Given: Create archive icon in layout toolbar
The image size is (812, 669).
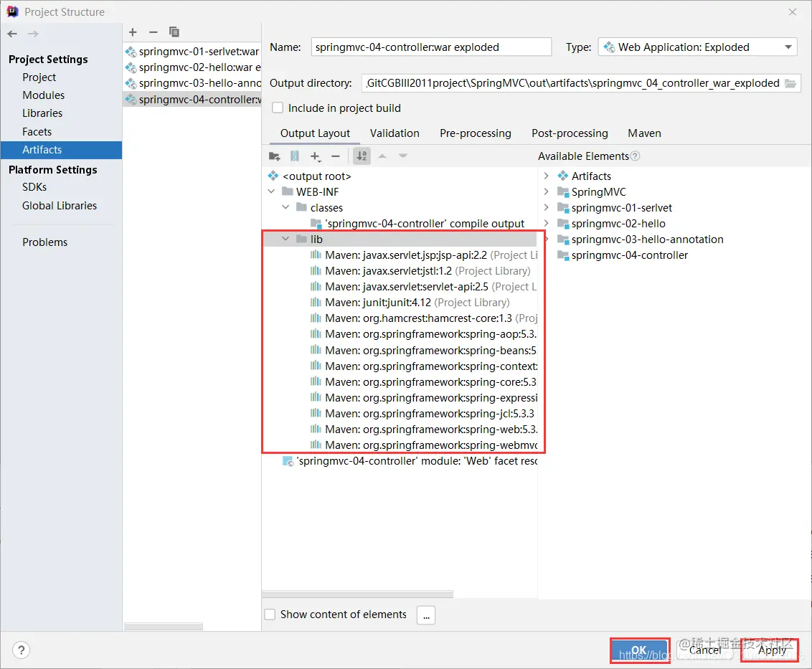Looking at the screenshot, I should (295, 156).
